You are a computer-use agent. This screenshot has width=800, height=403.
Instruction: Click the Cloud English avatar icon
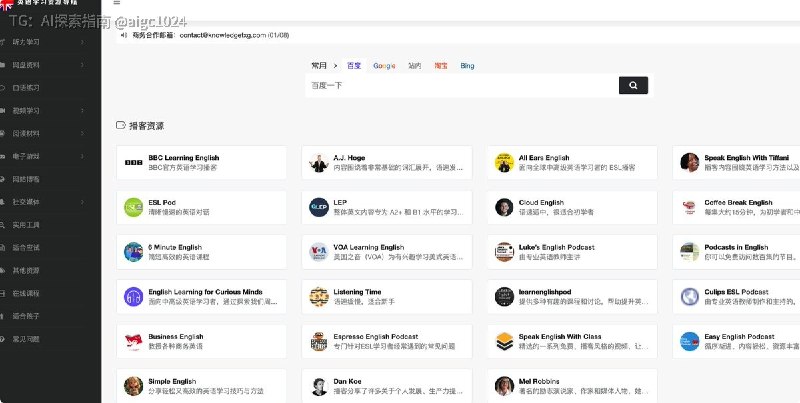click(504, 207)
